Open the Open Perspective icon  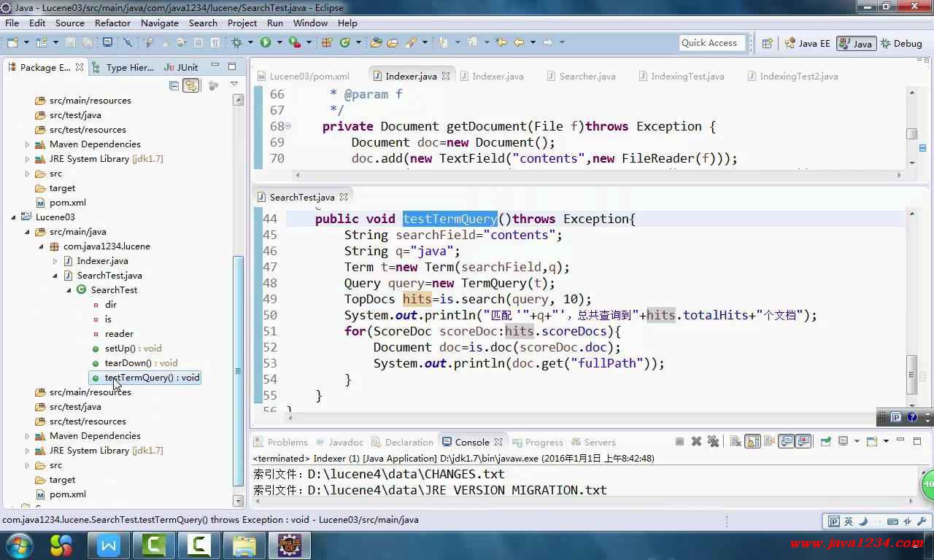tap(767, 43)
